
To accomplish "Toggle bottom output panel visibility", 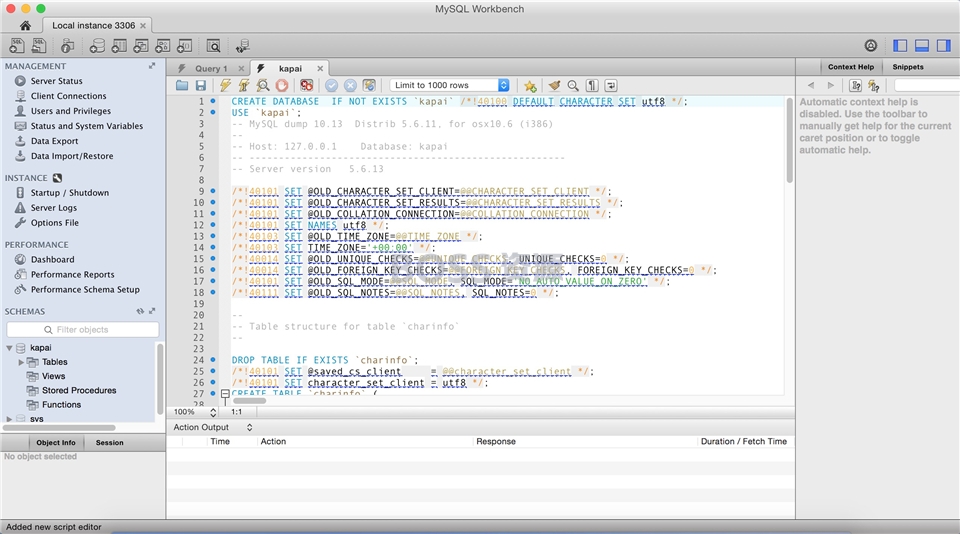I will tap(922, 45).
